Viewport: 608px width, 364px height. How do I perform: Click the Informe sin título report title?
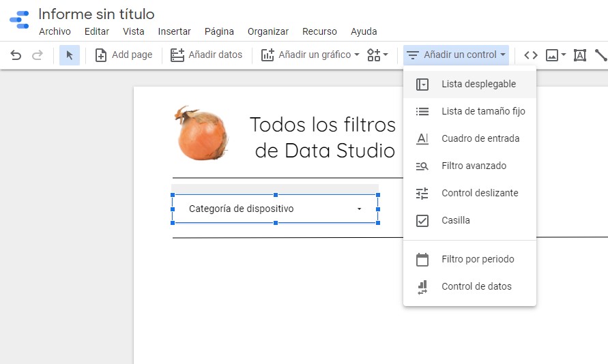pos(96,14)
